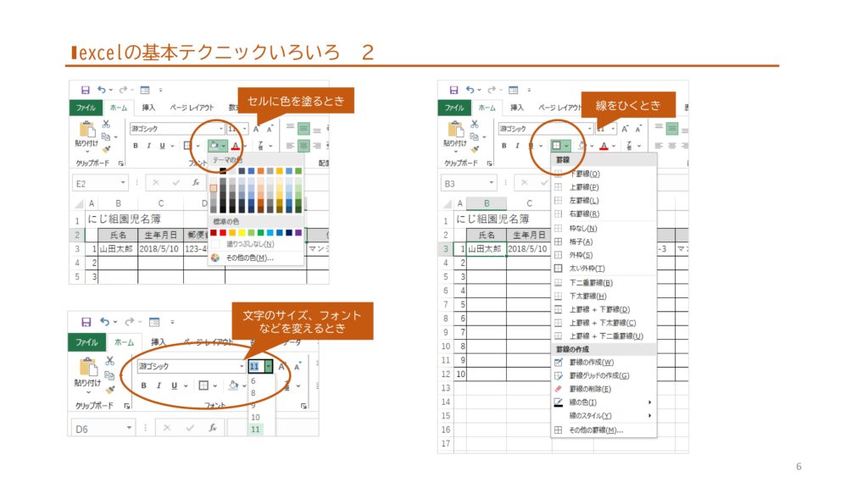868x488 pixels.
Task: Select 格子(A) from the borders menu
Action: [x=581, y=241]
